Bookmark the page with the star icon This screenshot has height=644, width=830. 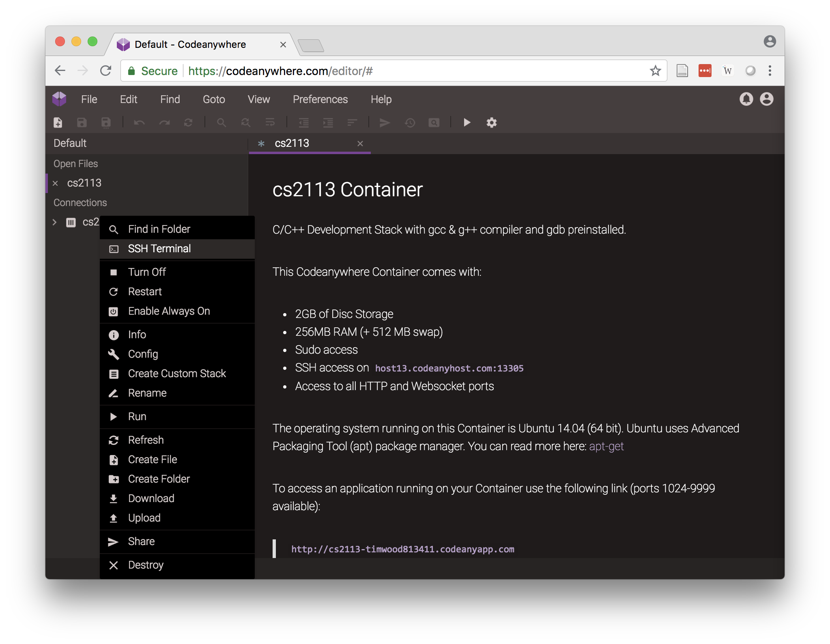point(655,71)
